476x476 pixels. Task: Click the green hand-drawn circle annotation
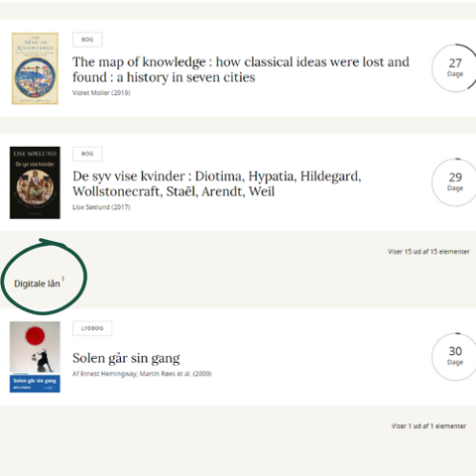pos(44,276)
